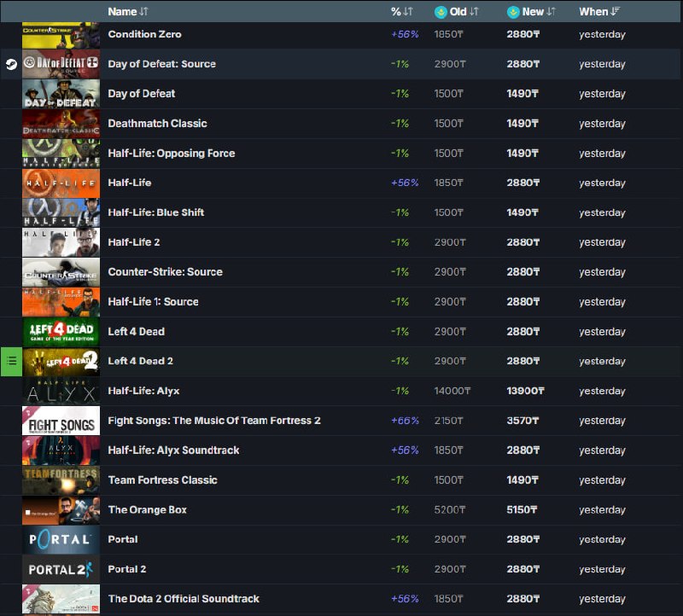The height and width of the screenshot is (616, 683).
Task: Click the 2150₸ old price for Fight Songs
Action: point(449,421)
